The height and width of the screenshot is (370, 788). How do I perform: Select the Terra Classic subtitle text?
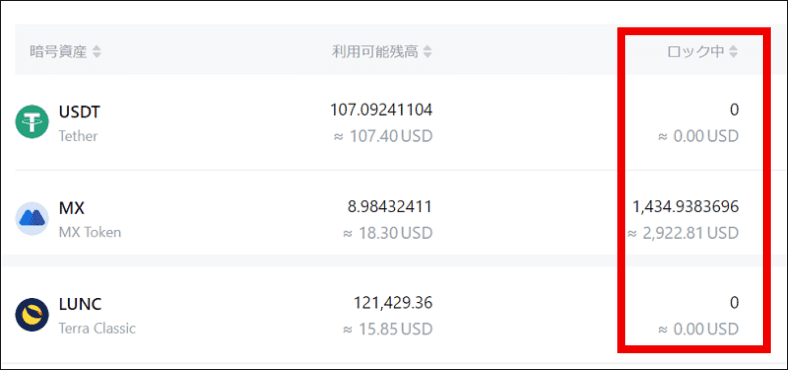tap(97, 329)
